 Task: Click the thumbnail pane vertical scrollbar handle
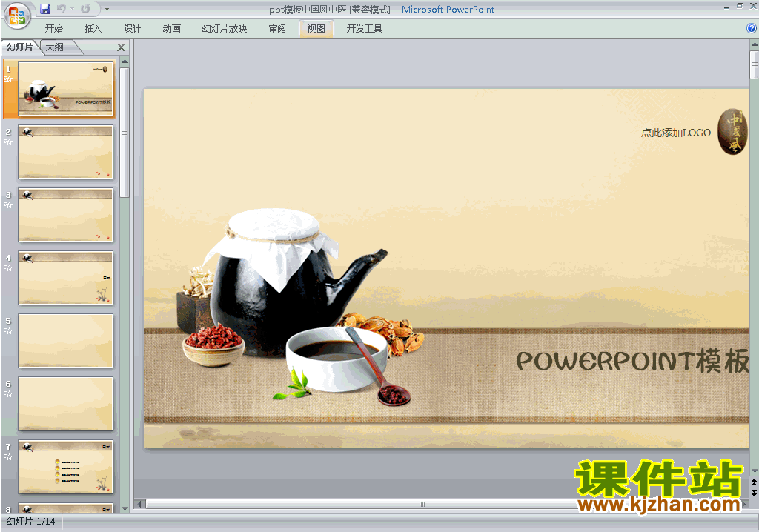125,132
